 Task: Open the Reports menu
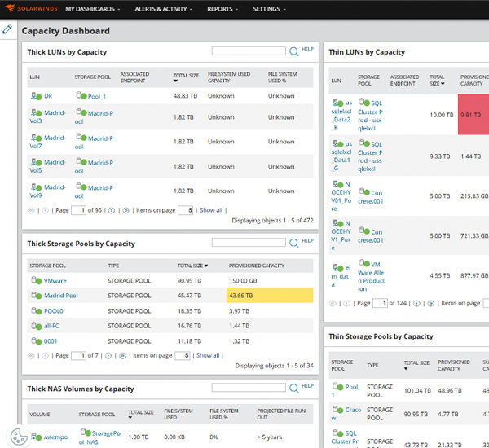pyautogui.click(x=222, y=9)
